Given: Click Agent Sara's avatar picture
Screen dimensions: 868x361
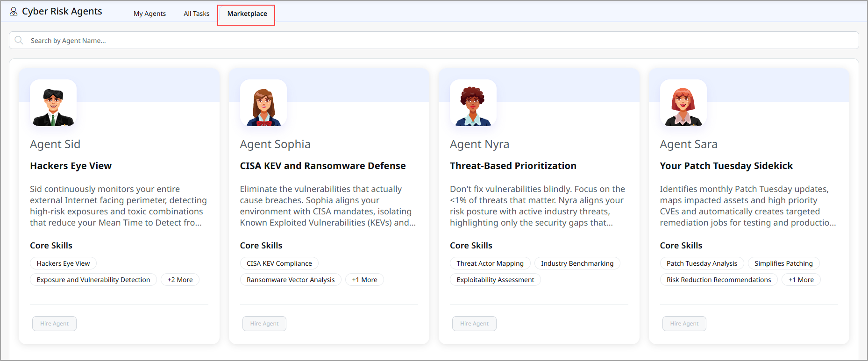Looking at the screenshot, I should point(683,103).
